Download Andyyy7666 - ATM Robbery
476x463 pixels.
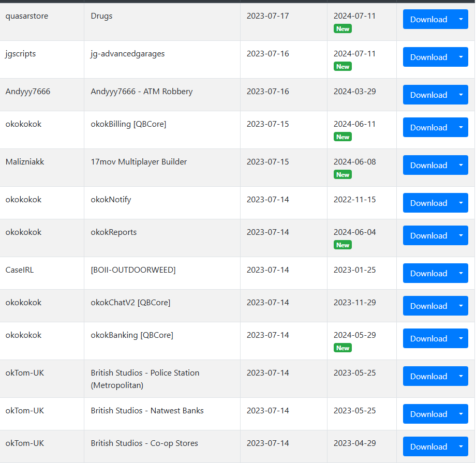[x=428, y=95]
